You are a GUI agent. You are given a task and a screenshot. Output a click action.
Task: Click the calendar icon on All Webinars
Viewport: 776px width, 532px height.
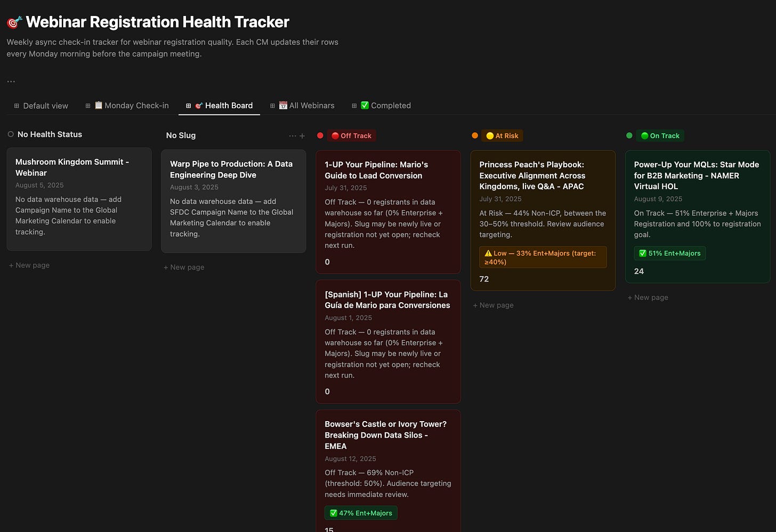click(x=283, y=105)
